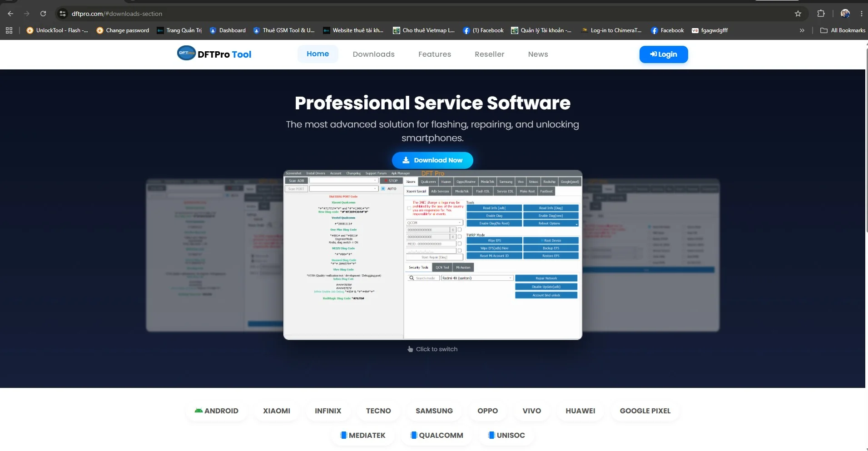Select the INFINIX brand tag
The width and height of the screenshot is (868, 451).
pyautogui.click(x=328, y=411)
